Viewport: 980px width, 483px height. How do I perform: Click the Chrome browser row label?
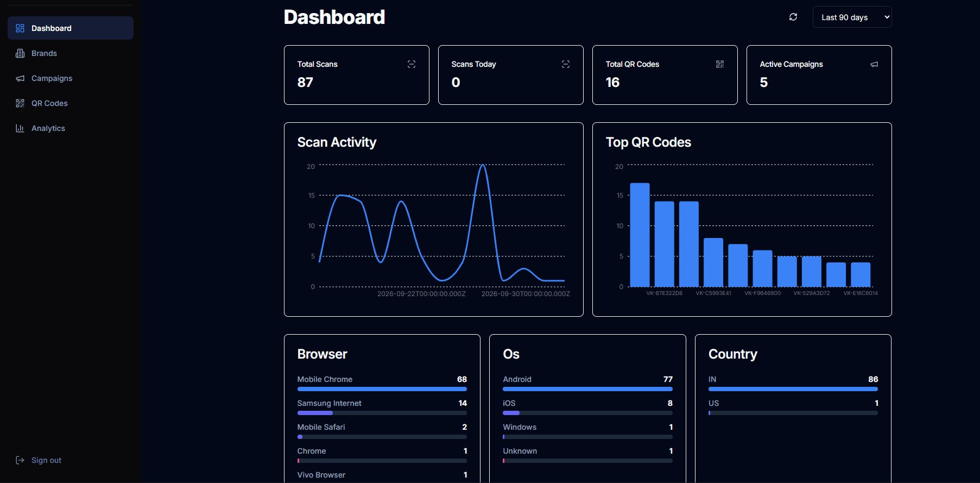(312, 451)
